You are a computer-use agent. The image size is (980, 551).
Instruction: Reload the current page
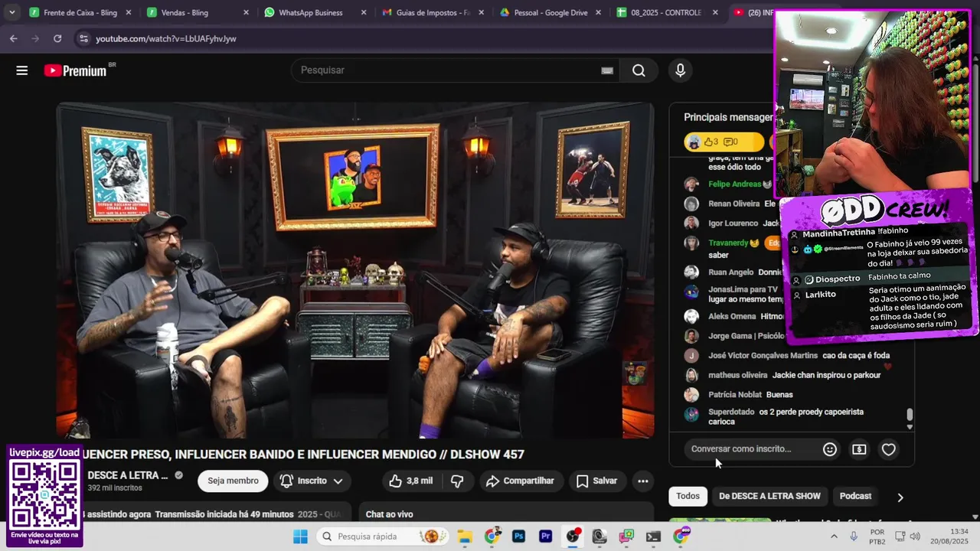coord(57,38)
